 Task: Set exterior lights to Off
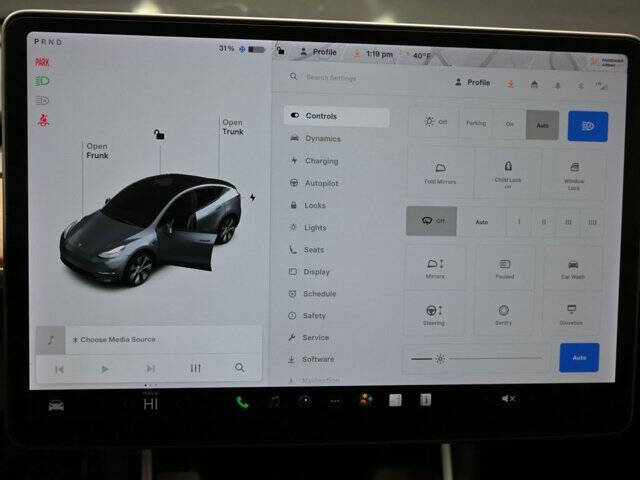click(435, 122)
